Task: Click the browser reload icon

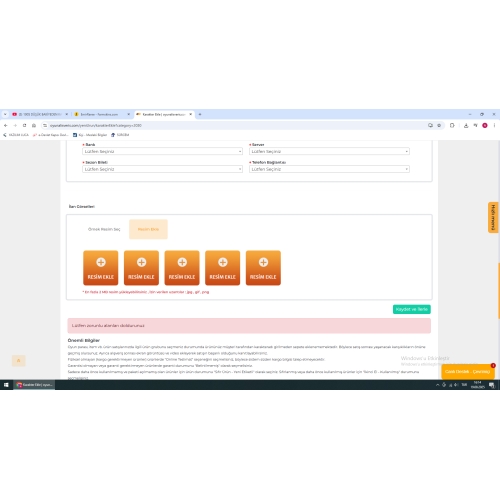Action: tap(24, 125)
